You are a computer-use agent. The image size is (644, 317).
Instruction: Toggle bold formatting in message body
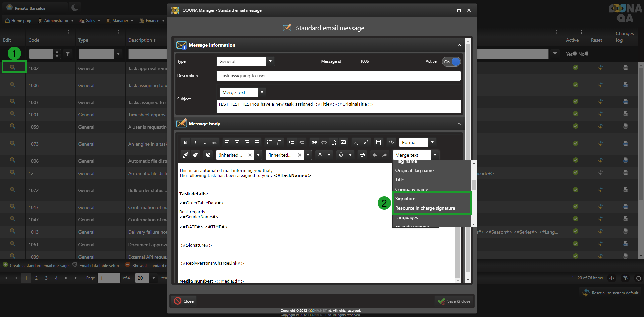[185, 142]
